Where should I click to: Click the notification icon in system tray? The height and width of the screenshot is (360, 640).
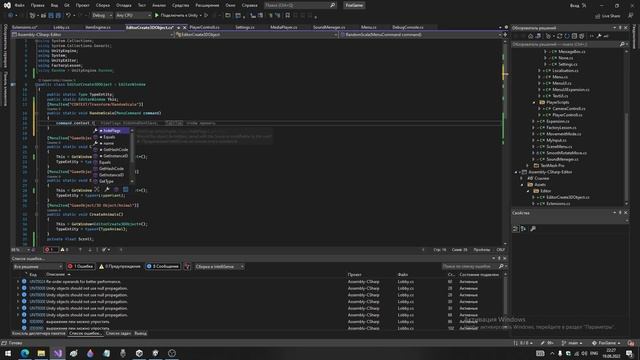[629, 353]
